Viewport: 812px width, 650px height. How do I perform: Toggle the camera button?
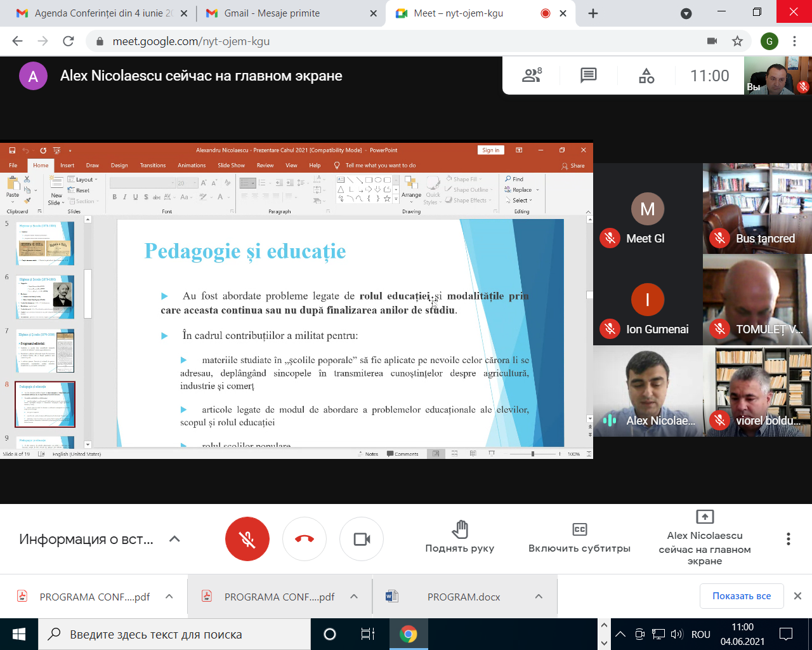click(362, 539)
